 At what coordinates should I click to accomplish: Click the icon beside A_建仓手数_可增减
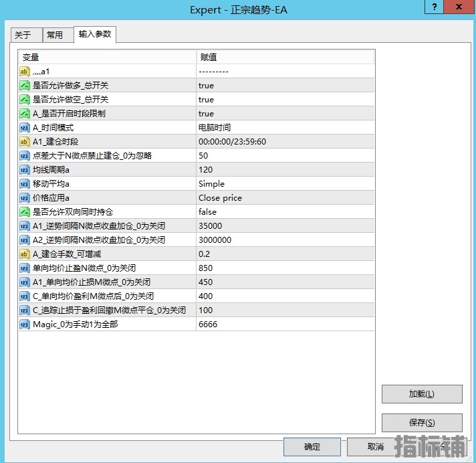[x=25, y=254]
